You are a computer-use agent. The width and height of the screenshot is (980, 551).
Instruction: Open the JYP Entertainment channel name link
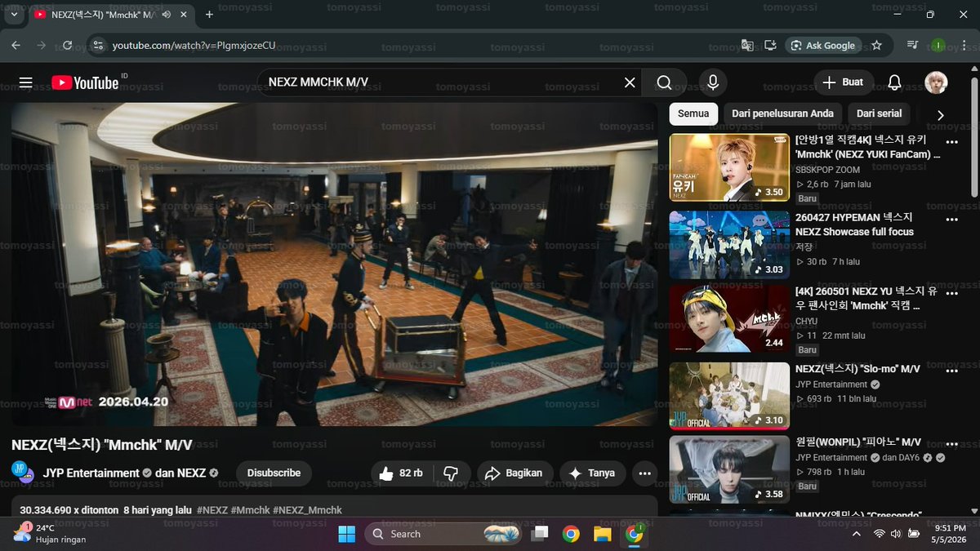(x=91, y=473)
